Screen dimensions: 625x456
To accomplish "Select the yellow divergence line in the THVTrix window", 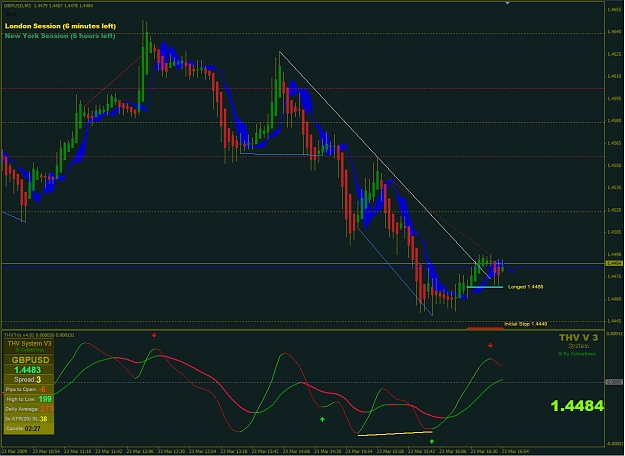I will pos(395,433).
